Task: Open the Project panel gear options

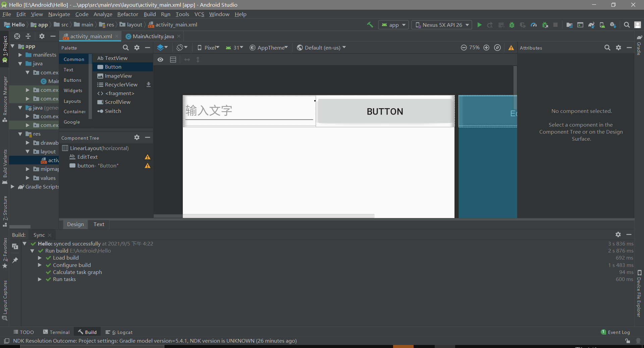Action: point(42,36)
